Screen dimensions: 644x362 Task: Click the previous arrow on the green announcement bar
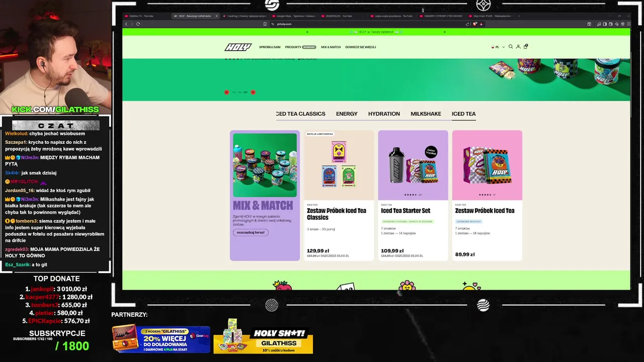(x=307, y=32)
